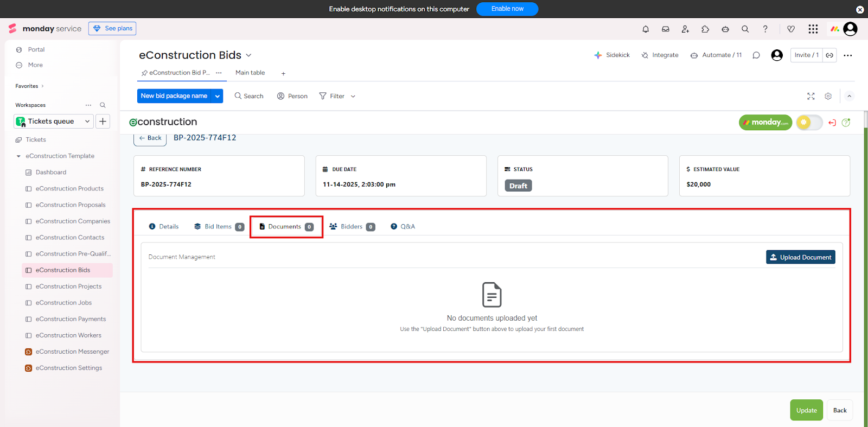Image resolution: width=868 pixels, height=427 pixels.
Task: Dismiss the notification banner with X
Action: (860, 10)
